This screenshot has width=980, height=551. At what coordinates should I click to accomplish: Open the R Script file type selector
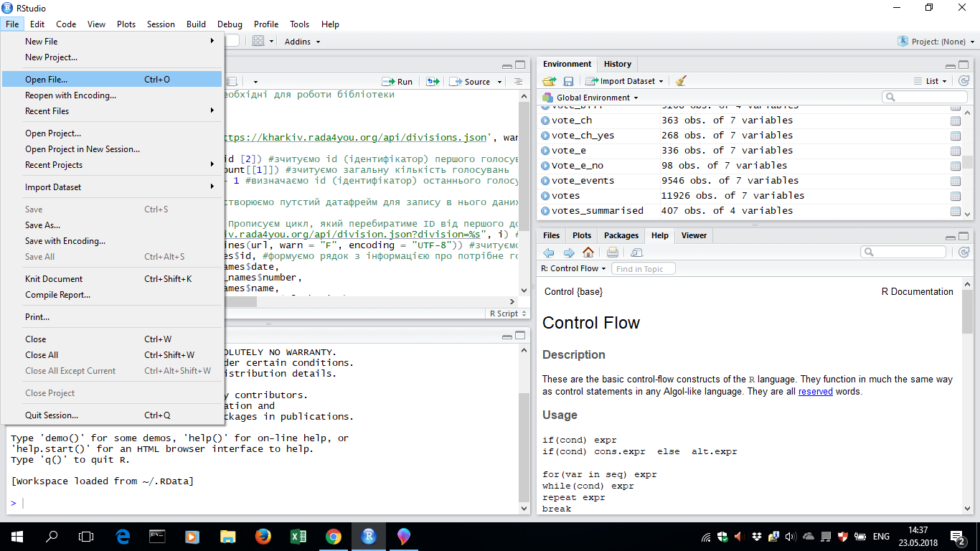(508, 314)
